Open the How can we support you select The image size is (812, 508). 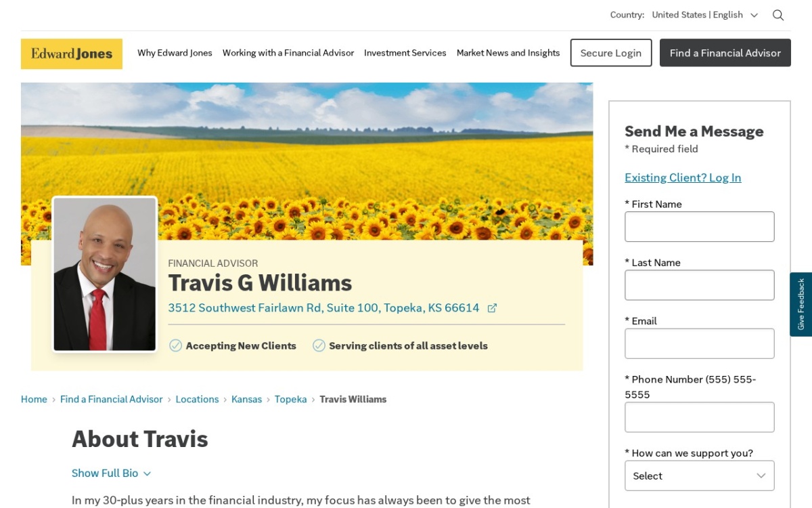click(699, 475)
